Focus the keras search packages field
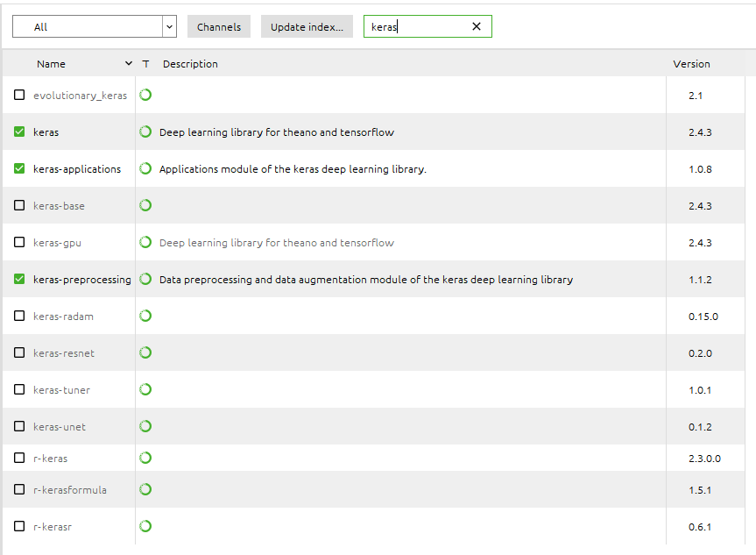Screen dimensions: 756x555 [417, 26]
